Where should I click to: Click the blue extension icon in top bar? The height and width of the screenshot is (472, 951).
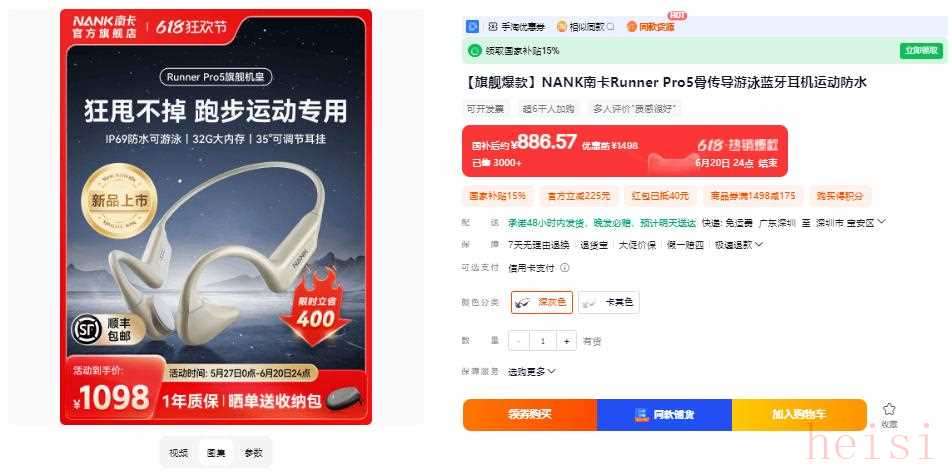(472, 27)
